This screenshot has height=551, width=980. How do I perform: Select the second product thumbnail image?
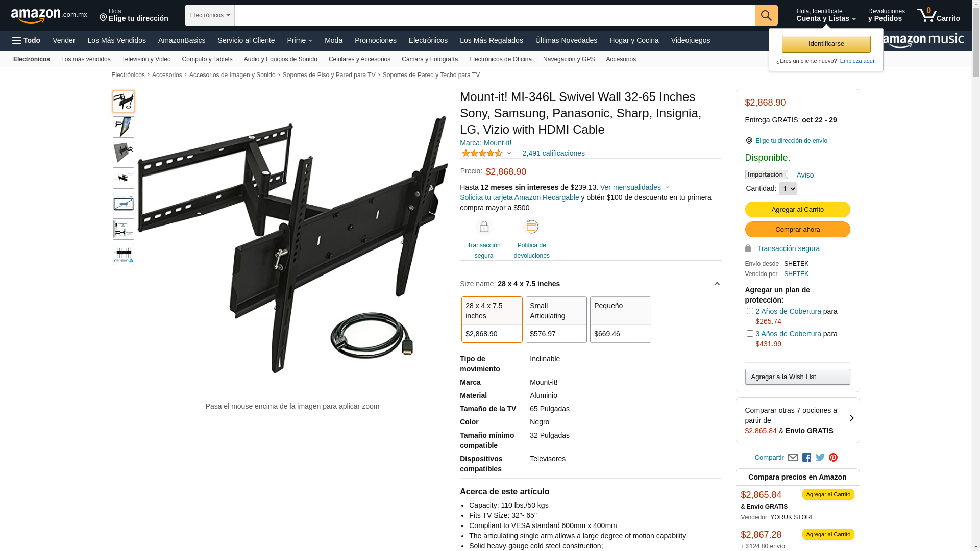[124, 127]
